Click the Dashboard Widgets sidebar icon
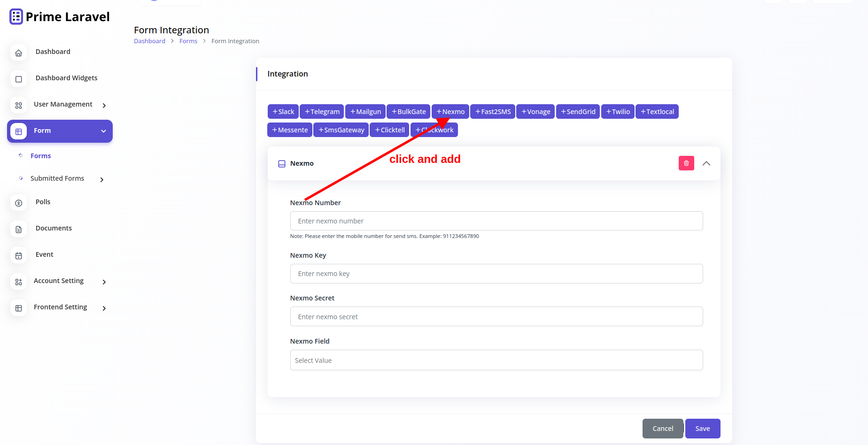The height and width of the screenshot is (445, 868). (18, 79)
